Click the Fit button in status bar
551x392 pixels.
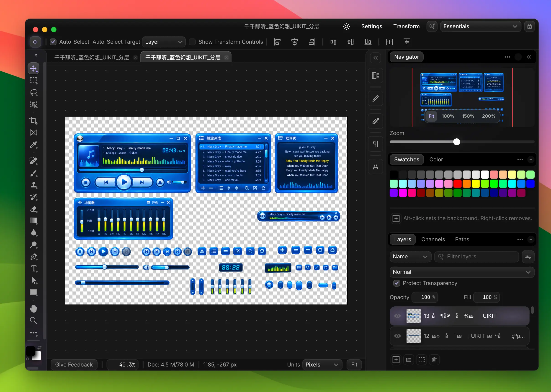click(354, 364)
